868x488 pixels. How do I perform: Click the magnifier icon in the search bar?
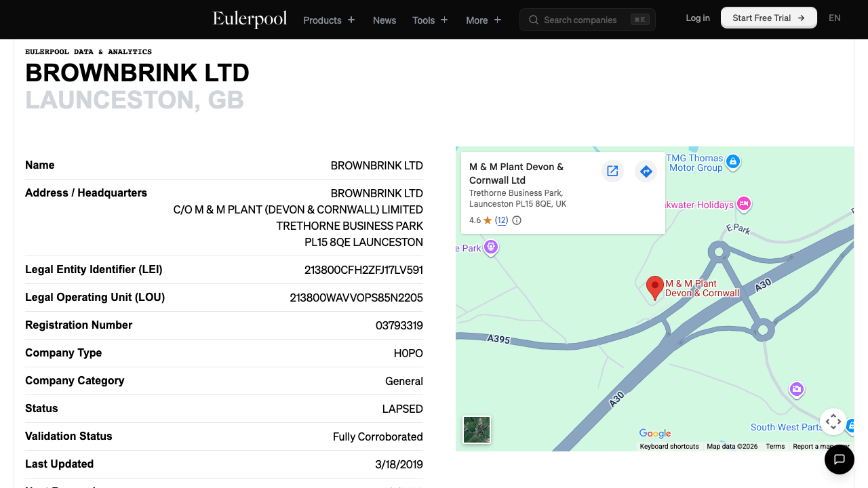pos(533,20)
